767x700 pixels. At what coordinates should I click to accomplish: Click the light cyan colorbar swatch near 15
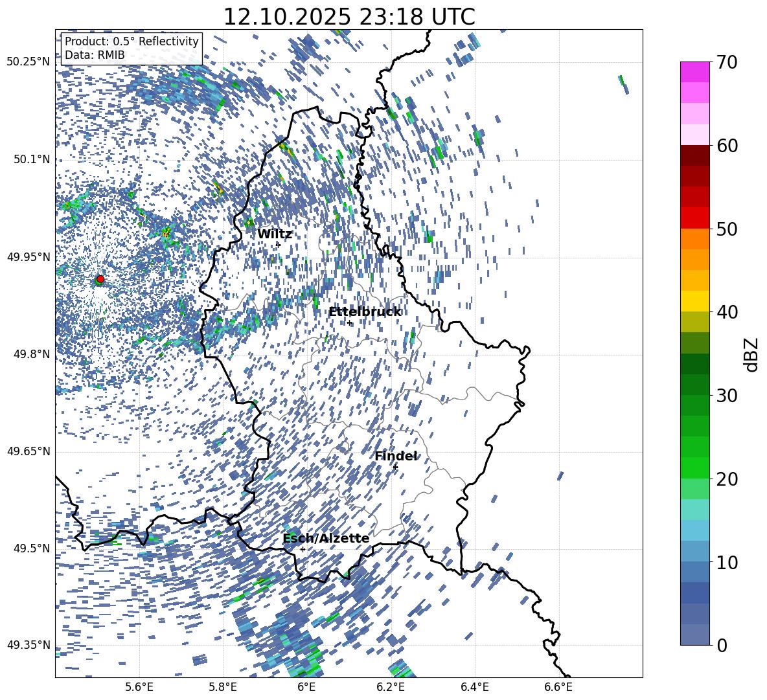point(694,510)
